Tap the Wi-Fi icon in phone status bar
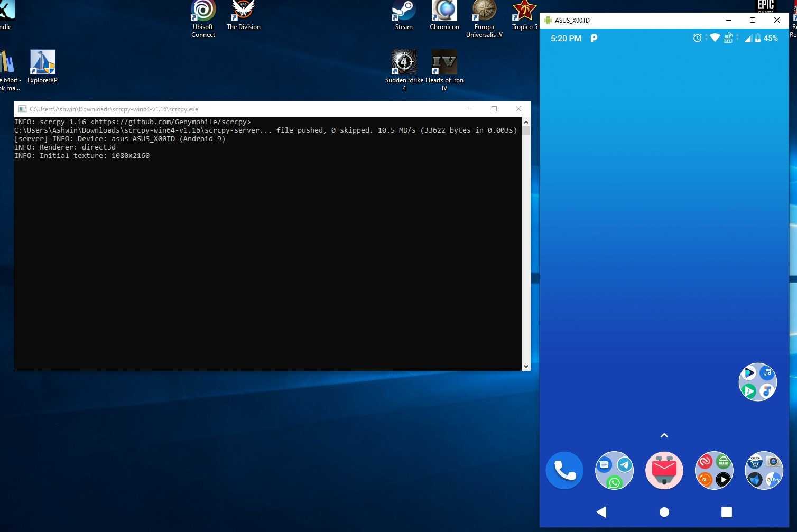Image resolution: width=797 pixels, height=532 pixels. tap(715, 38)
